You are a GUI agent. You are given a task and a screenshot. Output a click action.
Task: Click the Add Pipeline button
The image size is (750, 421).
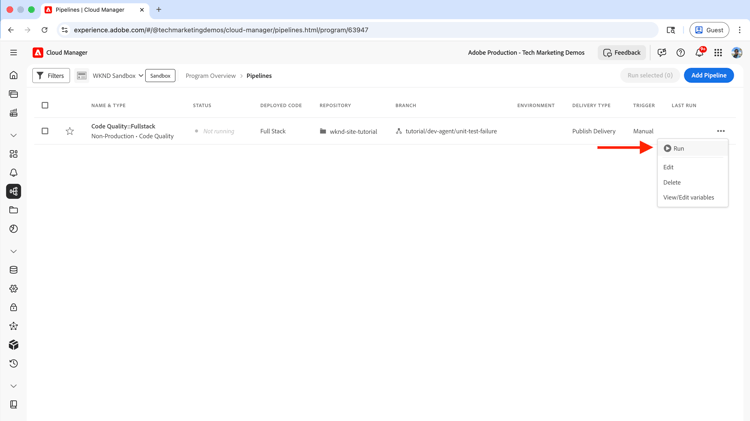[708, 75]
